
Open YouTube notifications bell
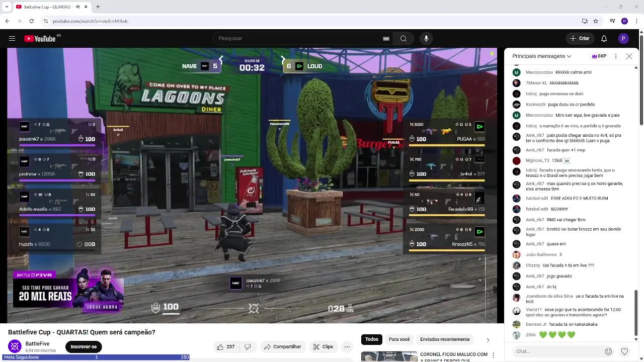coord(604,39)
